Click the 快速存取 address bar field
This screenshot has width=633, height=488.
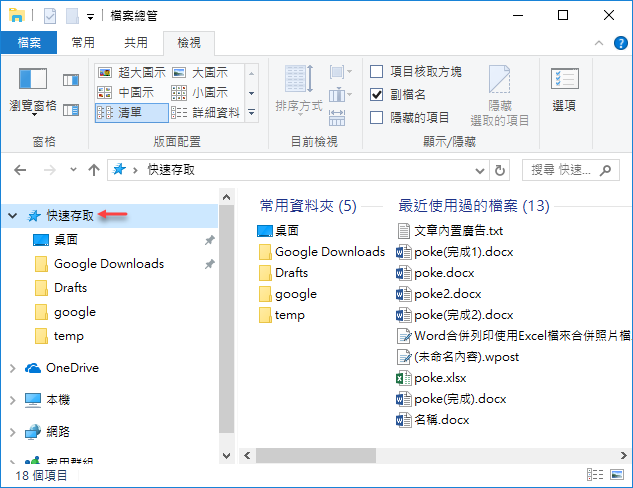coord(298,170)
